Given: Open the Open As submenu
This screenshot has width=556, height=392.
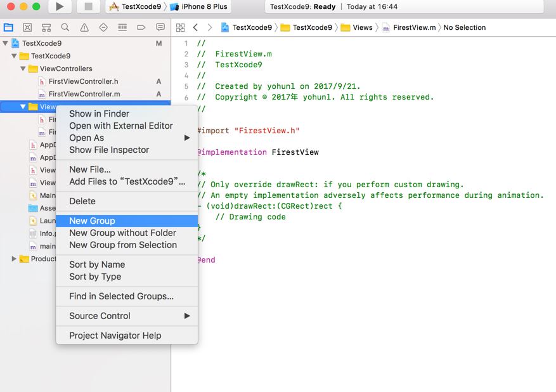Looking at the screenshot, I should pos(127,138).
